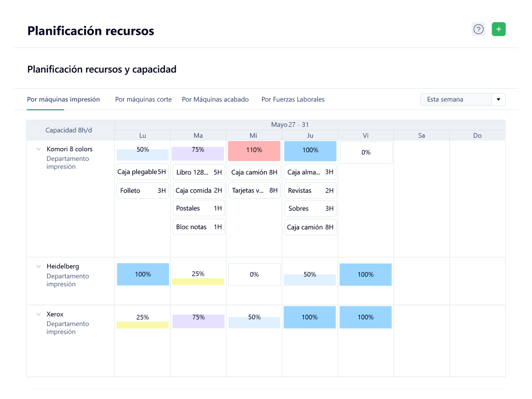Open the help question mark icon

click(x=478, y=29)
